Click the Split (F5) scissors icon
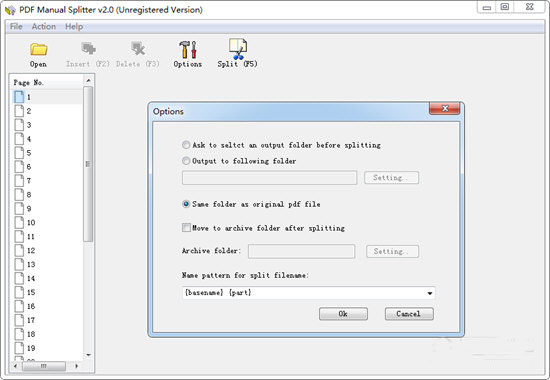The width and height of the screenshot is (550, 380). pyautogui.click(x=237, y=49)
